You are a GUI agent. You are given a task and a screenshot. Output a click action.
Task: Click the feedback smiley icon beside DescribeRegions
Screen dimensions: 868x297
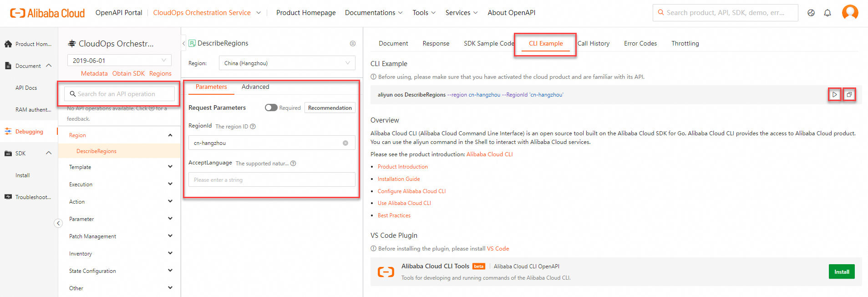click(352, 43)
